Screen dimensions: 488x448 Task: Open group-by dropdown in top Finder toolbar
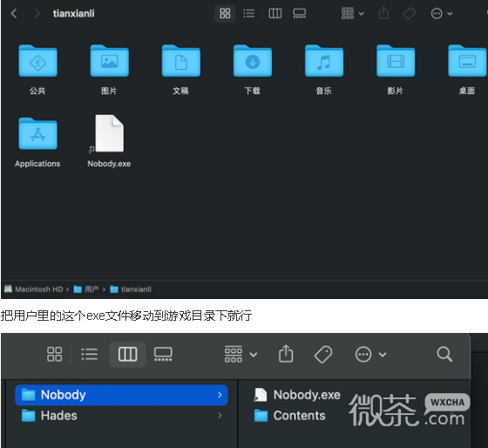click(x=353, y=13)
